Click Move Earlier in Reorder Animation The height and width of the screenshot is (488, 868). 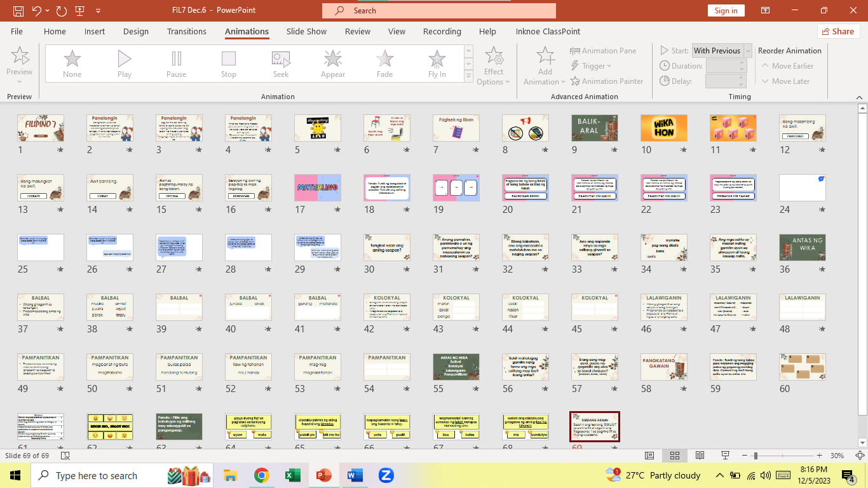coord(786,66)
